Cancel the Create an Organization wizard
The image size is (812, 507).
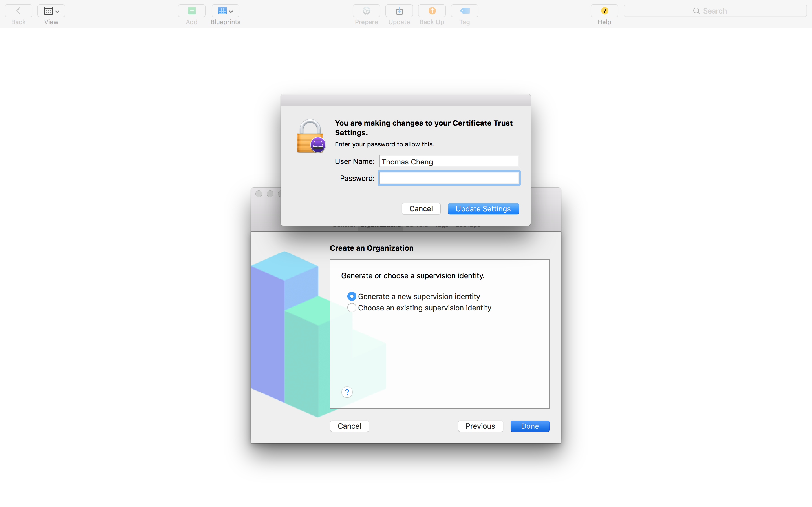(x=349, y=426)
